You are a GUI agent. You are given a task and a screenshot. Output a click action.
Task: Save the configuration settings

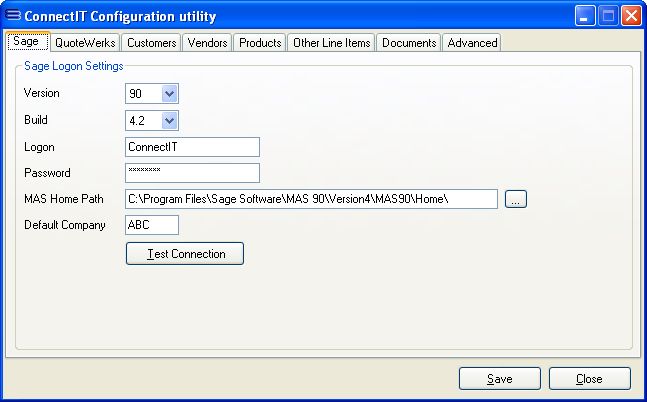500,378
